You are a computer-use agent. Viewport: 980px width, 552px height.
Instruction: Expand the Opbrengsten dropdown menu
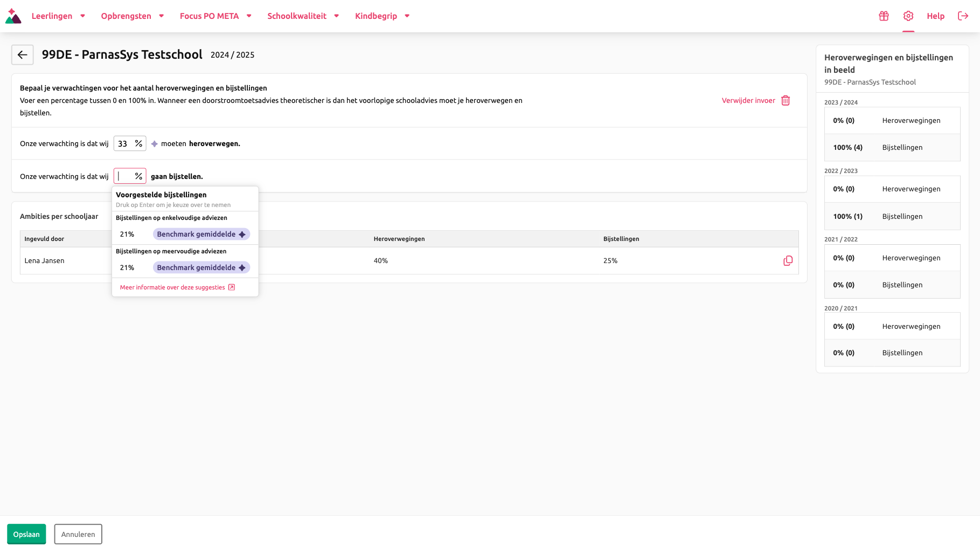click(133, 16)
